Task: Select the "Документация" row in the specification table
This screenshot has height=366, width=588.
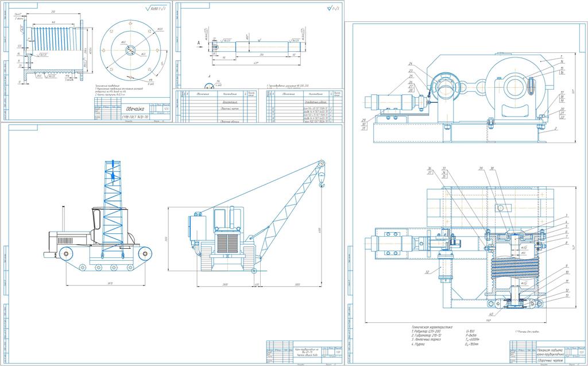Action: 230,102
